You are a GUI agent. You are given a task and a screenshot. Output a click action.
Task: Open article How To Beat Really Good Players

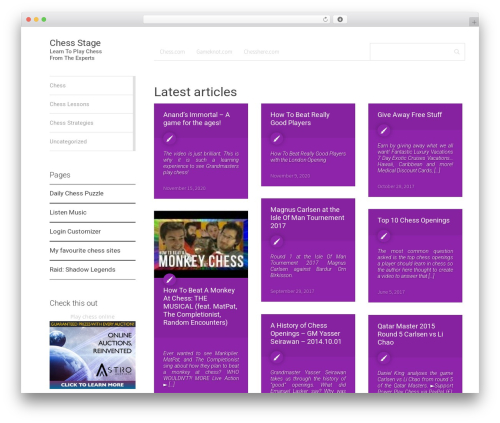(x=300, y=119)
